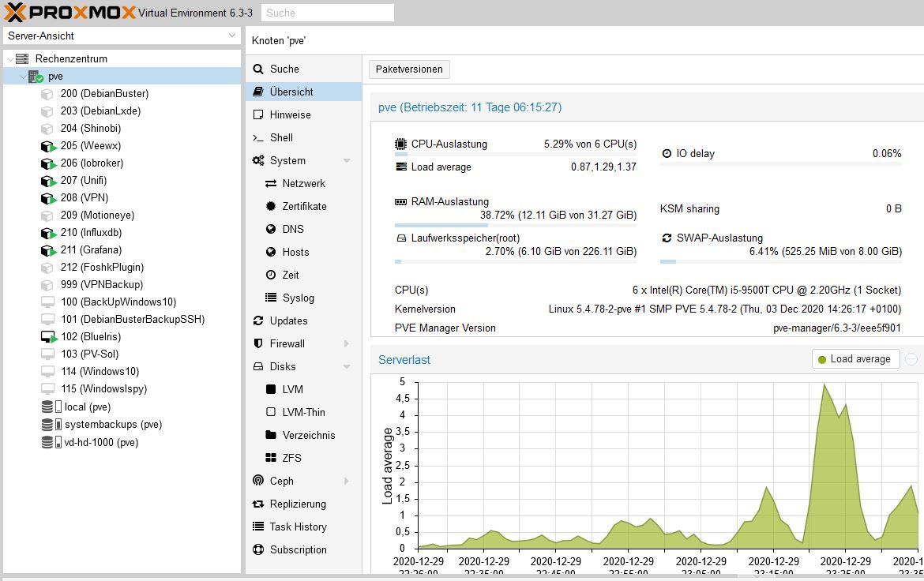Collapse the Rechenzentrum tree node
The width and height of the screenshot is (924, 581).
tap(10, 59)
